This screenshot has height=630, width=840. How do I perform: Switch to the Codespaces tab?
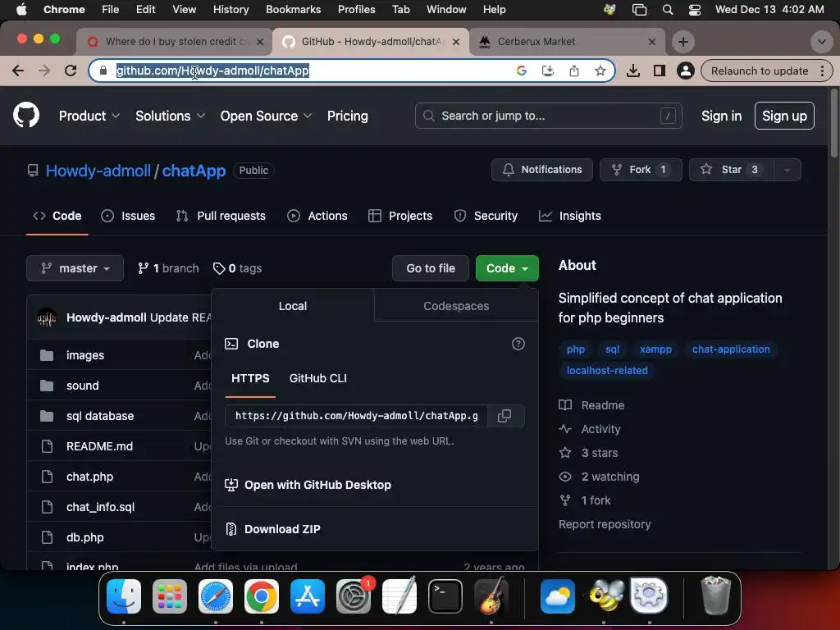tap(456, 306)
